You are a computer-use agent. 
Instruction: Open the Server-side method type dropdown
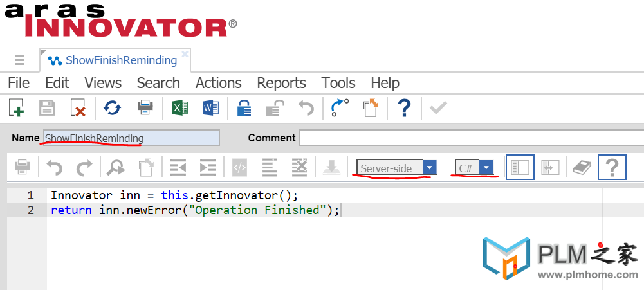click(397, 168)
